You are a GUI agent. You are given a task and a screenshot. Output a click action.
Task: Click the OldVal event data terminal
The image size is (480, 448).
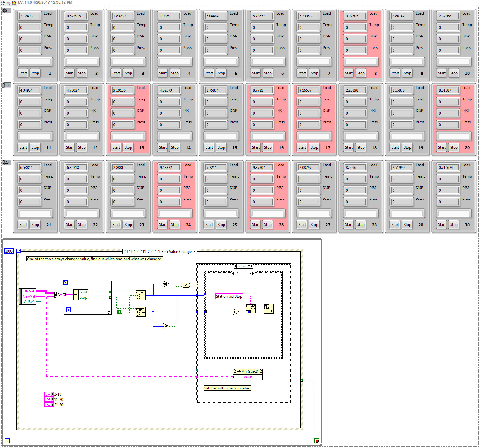pos(29,291)
